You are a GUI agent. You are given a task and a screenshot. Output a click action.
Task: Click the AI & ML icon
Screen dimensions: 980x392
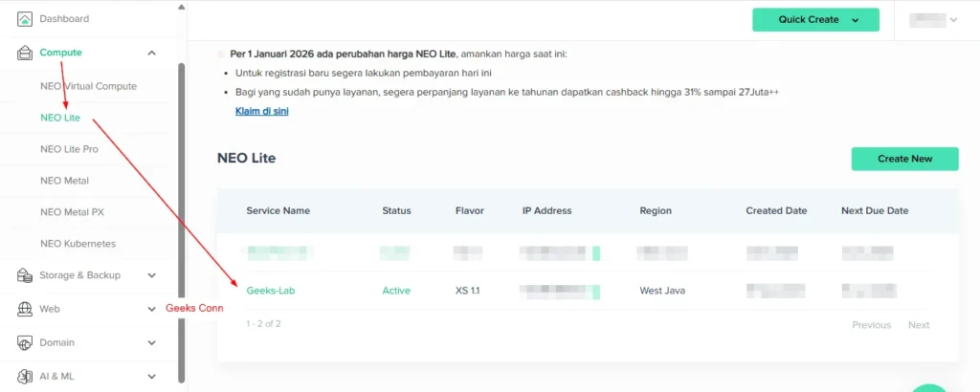click(24, 377)
